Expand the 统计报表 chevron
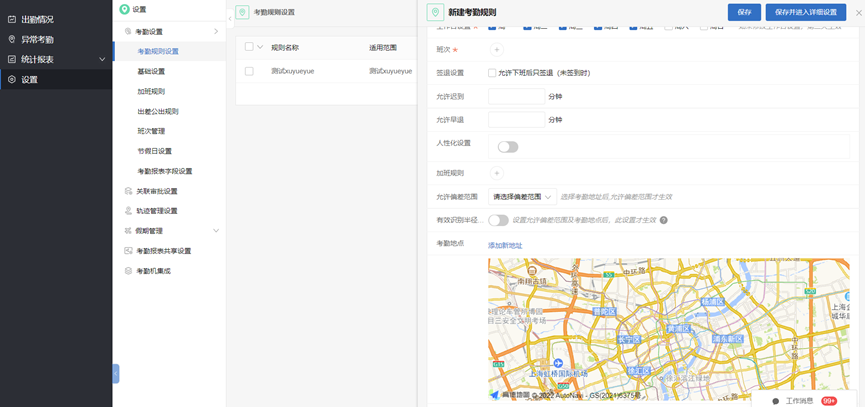 pos(103,60)
